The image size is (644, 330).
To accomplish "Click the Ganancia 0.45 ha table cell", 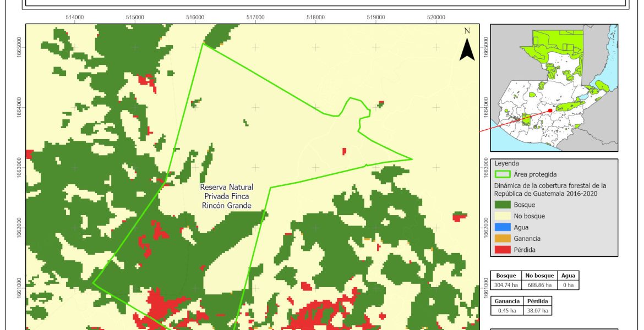I will 507,311.
